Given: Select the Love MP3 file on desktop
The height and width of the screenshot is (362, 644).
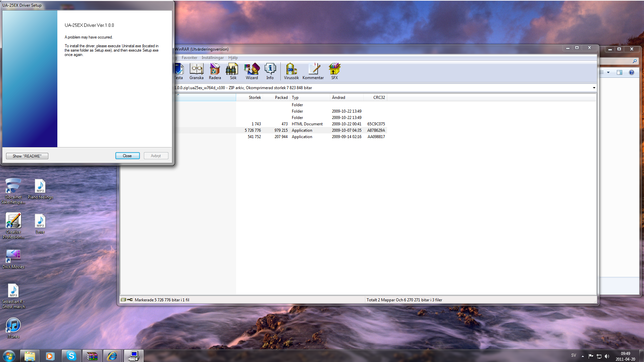Looking at the screenshot, I should [40, 224].
